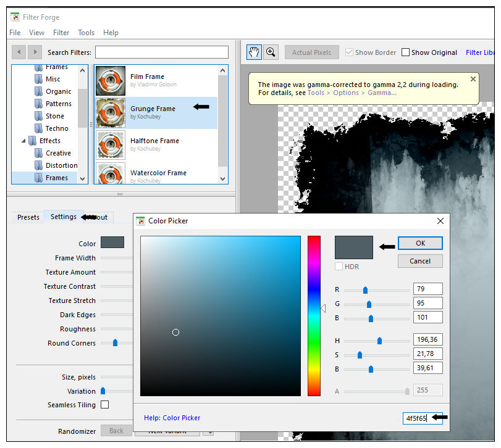Screen dimensions: 501x448
Task: Open the Tools menu
Action: point(86,33)
